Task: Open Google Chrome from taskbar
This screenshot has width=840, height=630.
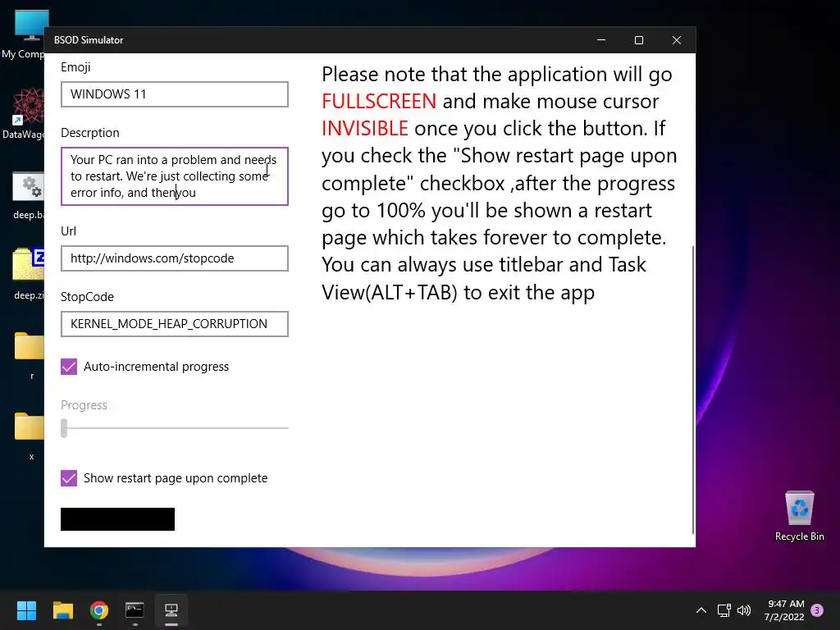Action: (99, 610)
